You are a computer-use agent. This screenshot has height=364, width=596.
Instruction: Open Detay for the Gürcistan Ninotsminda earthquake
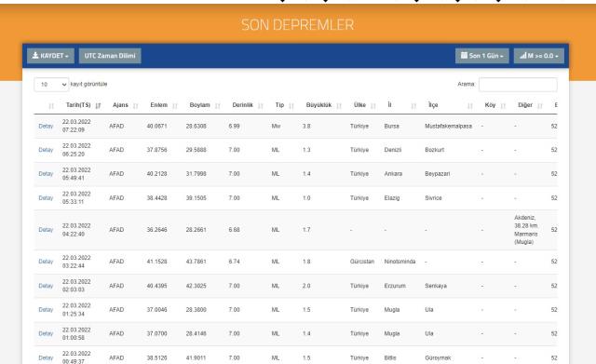[46, 262]
